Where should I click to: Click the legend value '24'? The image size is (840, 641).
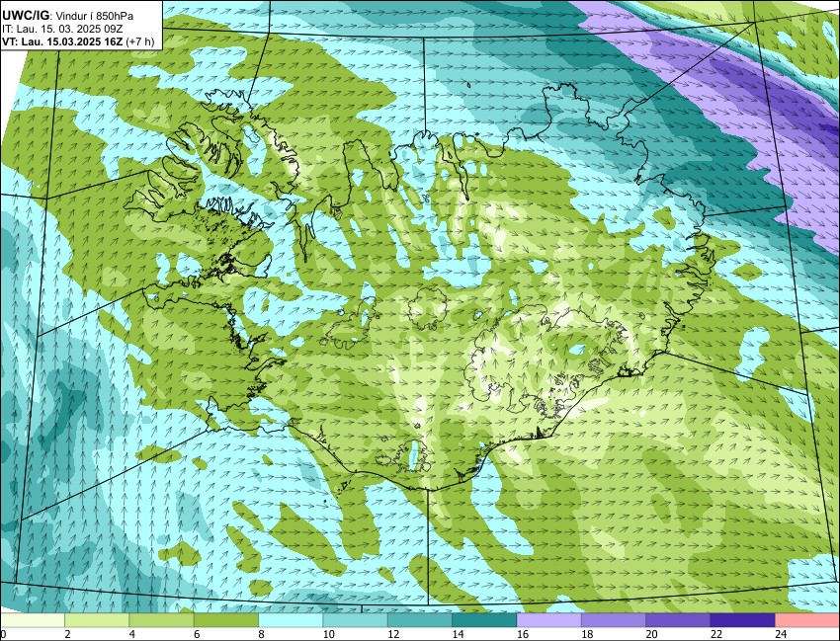[781, 634]
